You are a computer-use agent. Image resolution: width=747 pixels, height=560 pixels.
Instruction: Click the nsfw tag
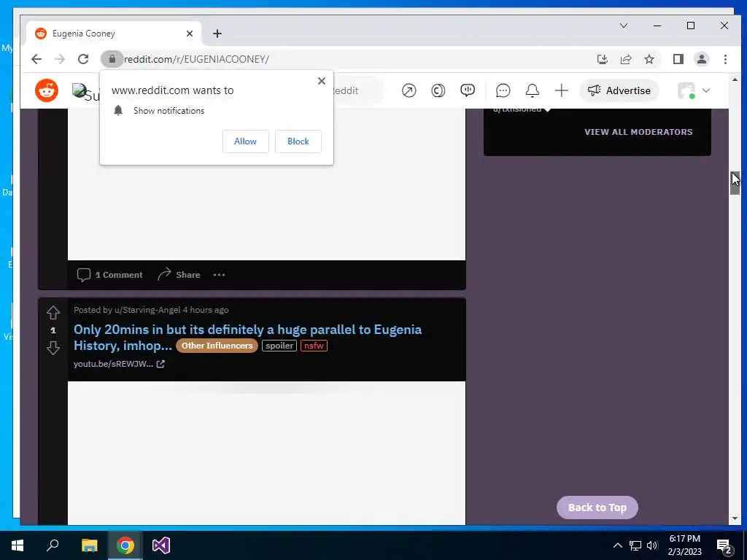(x=314, y=346)
